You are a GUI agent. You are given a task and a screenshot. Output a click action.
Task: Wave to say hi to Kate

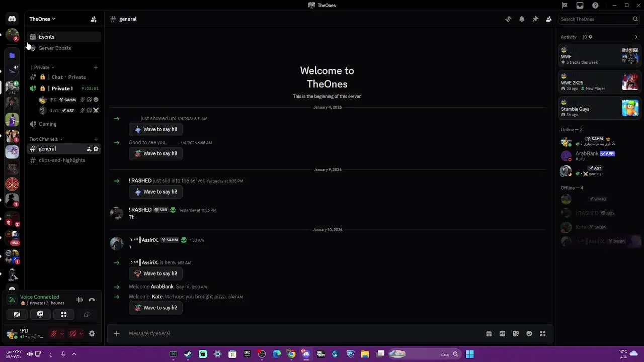156,308
